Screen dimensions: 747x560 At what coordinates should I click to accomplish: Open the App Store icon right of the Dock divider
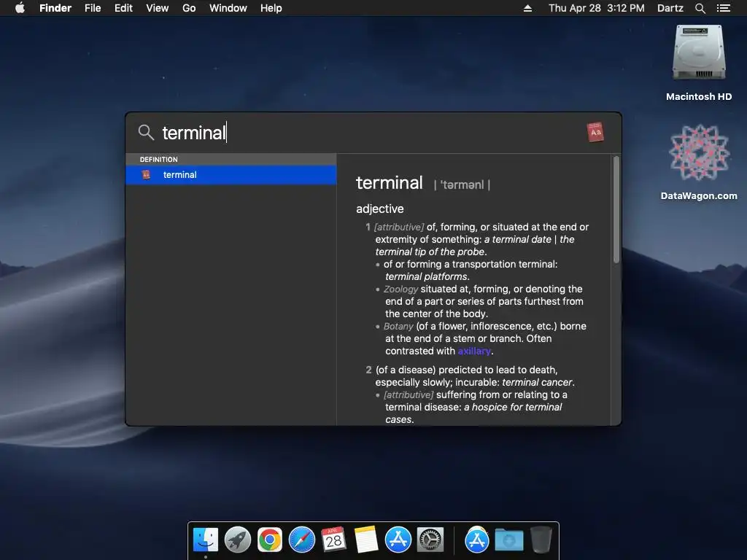[x=477, y=540]
